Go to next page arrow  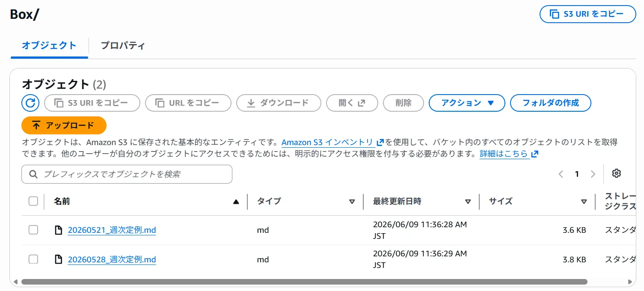point(593,174)
